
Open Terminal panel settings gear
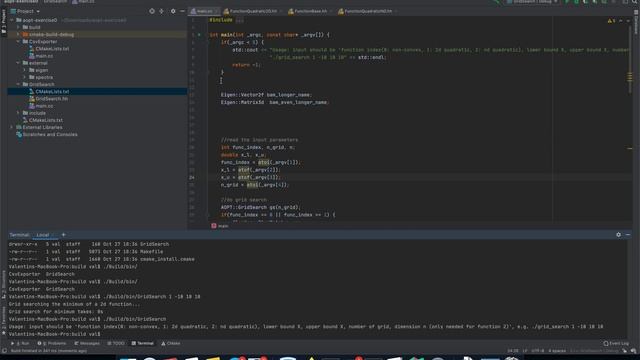(618, 235)
